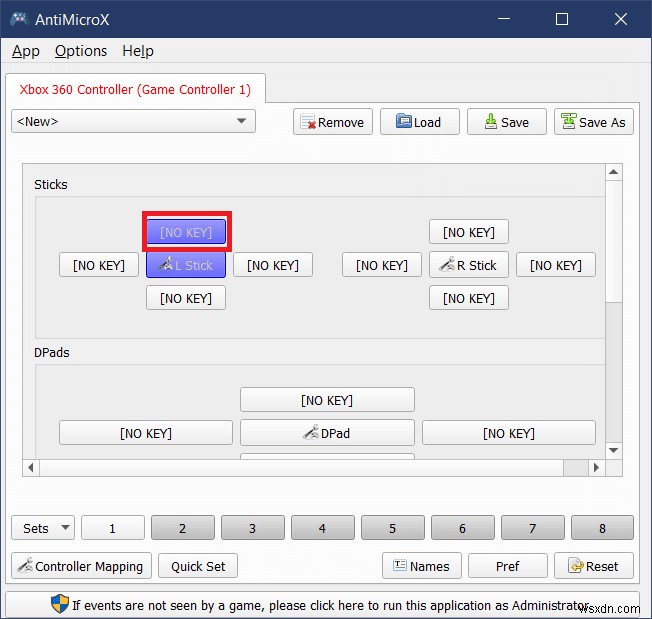Load a controller profile
This screenshot has width=652, height=619.
(x=420, y=122)
